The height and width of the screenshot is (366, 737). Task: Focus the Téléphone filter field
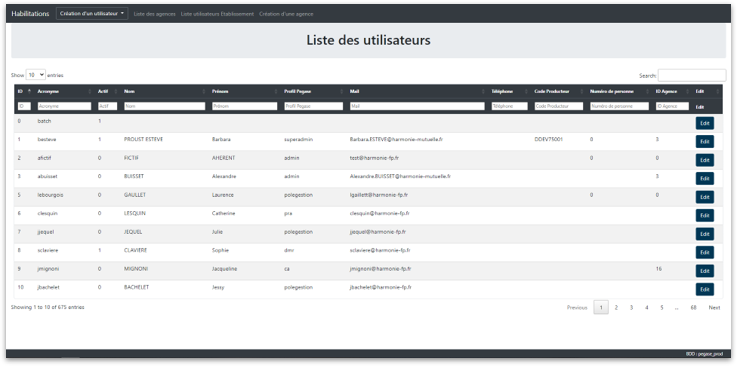510,107
